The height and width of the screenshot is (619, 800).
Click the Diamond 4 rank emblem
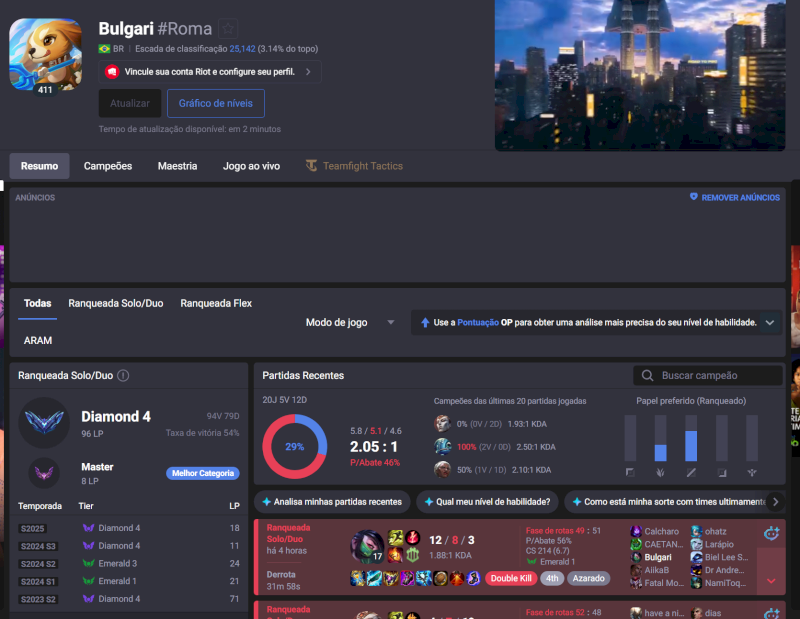coord(44,422)
